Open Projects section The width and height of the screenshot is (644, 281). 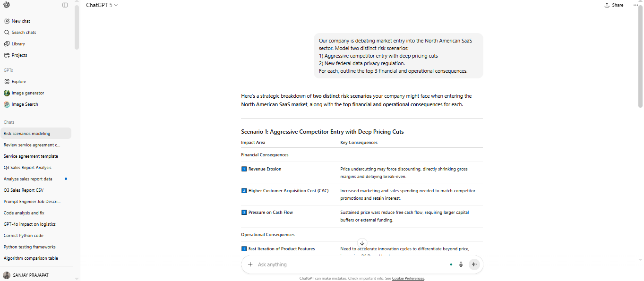tap(19, 55)
